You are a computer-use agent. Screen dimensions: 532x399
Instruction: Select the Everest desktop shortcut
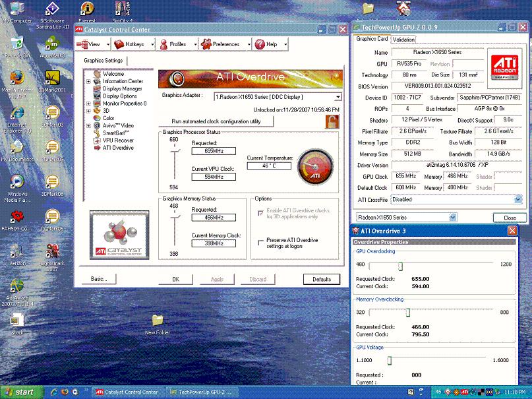(87, 13)
